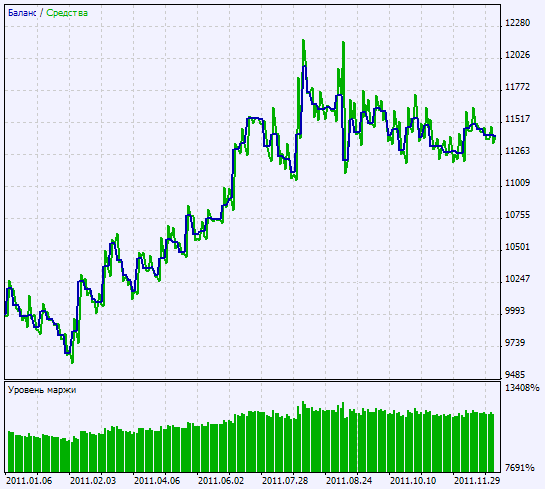Click the 12026 price axis value
Image resolution: width=545 pixels, height=489 pixels.
click(518, 55)
